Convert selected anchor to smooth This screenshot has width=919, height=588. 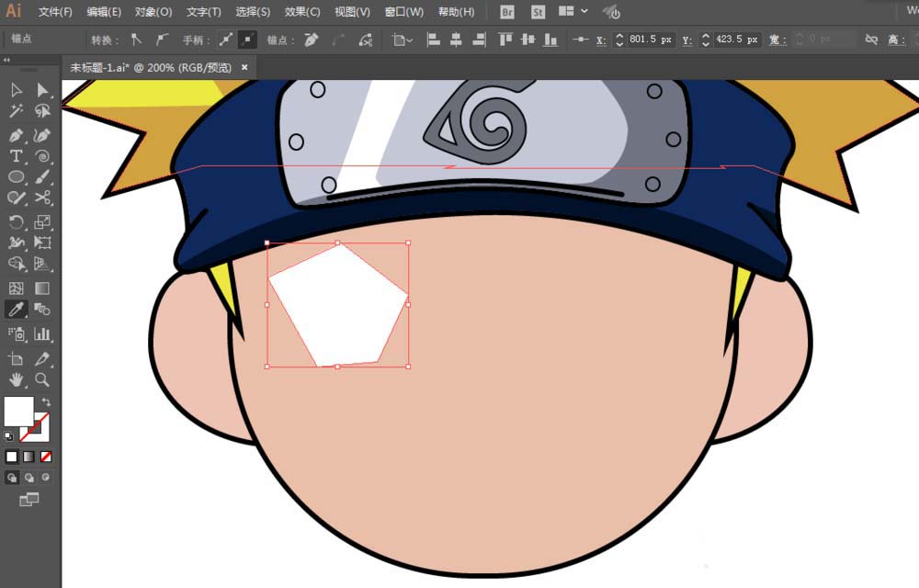[163, 40]
